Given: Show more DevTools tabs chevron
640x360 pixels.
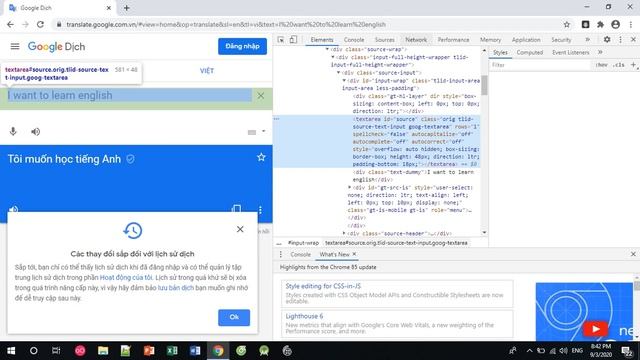Looking at the screenshot, I should tap(587, 40).
